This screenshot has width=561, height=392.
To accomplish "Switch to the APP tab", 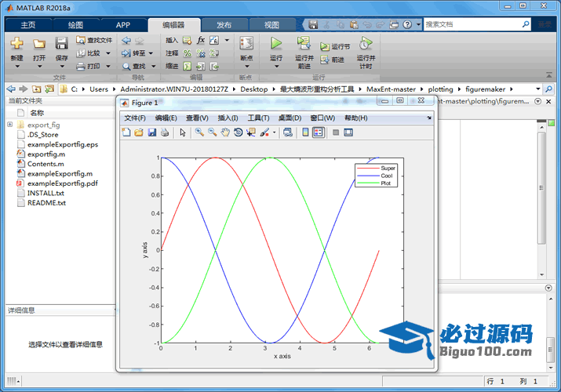I will pos(122,25).
